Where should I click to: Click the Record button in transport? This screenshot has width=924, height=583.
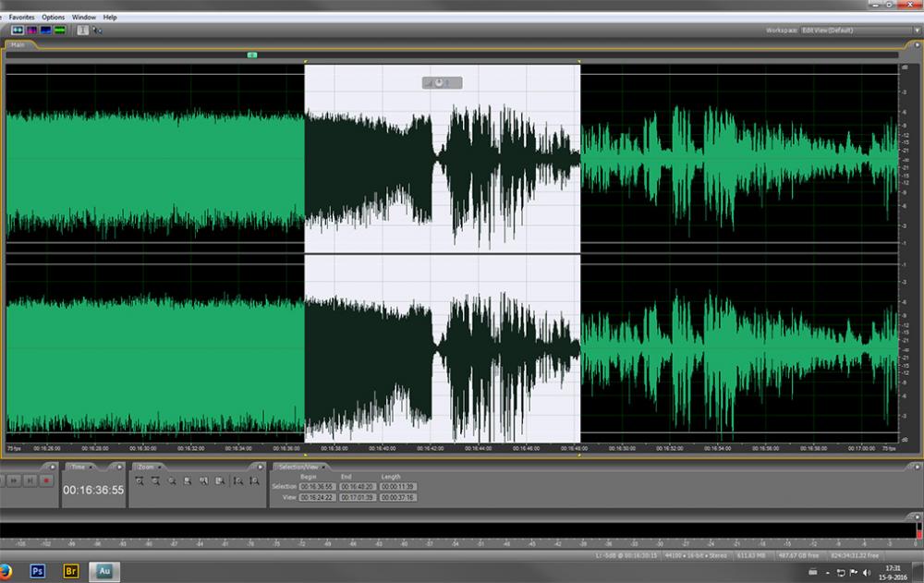46,480
